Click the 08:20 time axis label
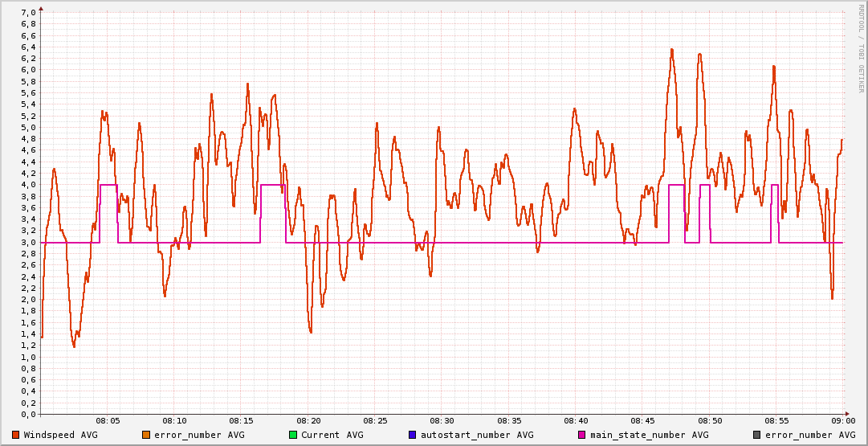Screen dimensions: 868x446 click(x=308, y=420)
